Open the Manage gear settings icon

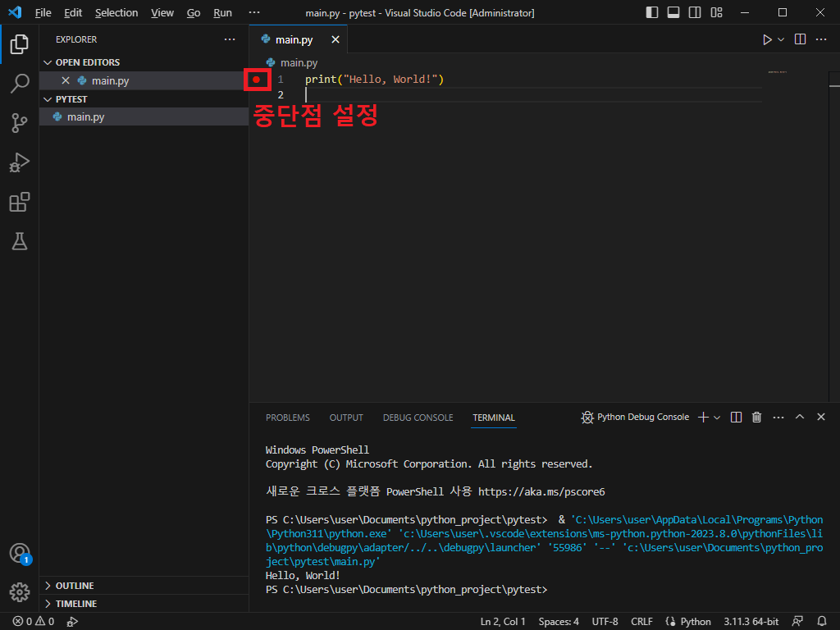[x=20, y=591]
